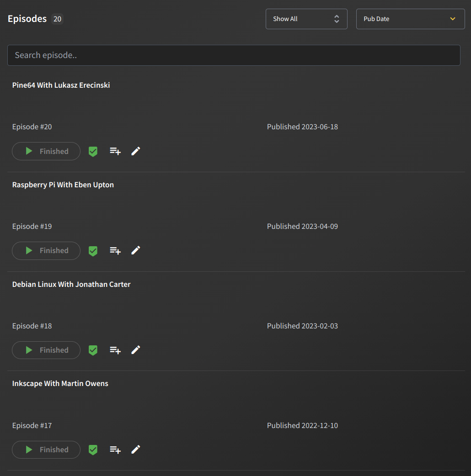Click the Search episode input field

tap(234, 55)
